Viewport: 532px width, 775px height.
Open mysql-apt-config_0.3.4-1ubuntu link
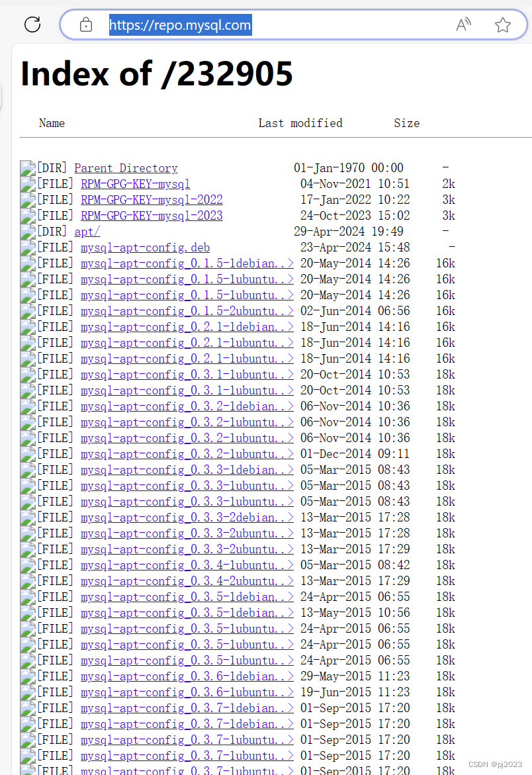(x=187, y=565)
